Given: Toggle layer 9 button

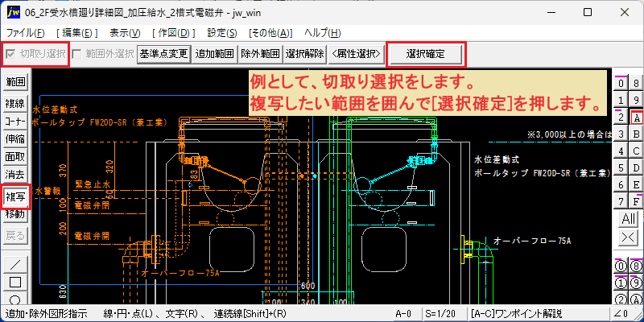Looking at the screenshot, I should click(636, 101).
